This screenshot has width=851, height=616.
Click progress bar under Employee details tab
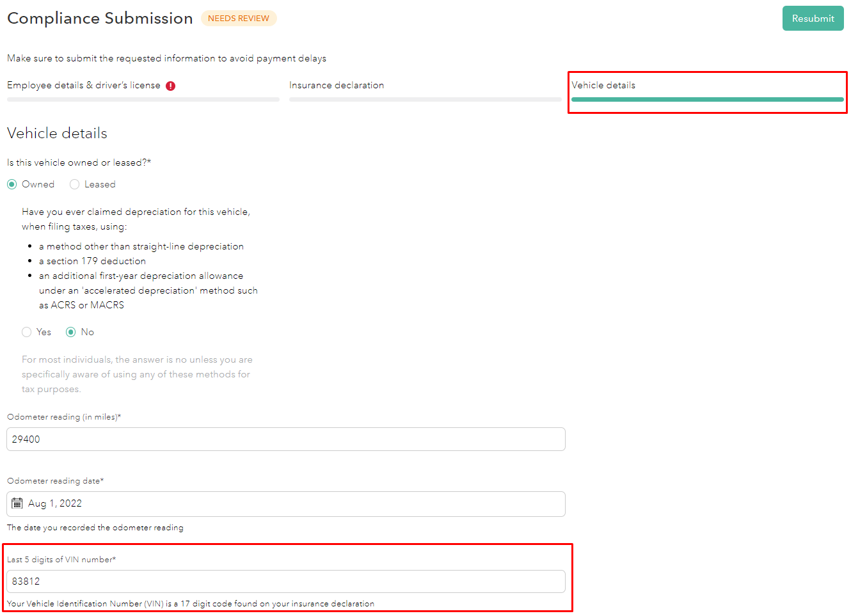point(143,100)
